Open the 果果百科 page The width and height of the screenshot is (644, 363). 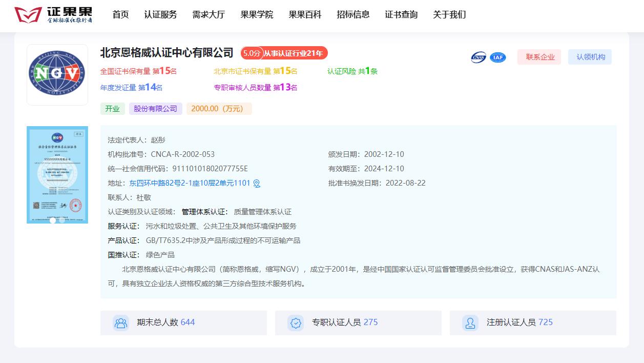point(304,15)
